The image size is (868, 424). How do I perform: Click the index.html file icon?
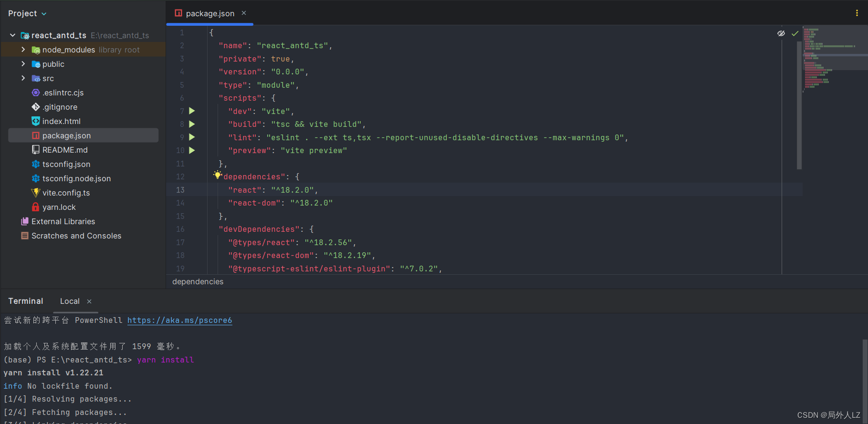pyautogui.click(x=36, y=121)
